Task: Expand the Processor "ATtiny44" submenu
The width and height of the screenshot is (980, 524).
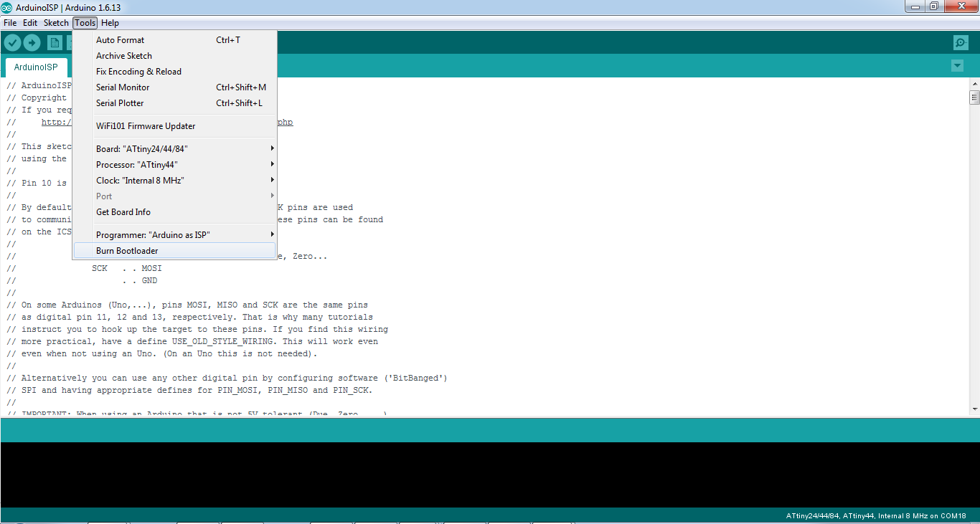Action: (174, 165)
